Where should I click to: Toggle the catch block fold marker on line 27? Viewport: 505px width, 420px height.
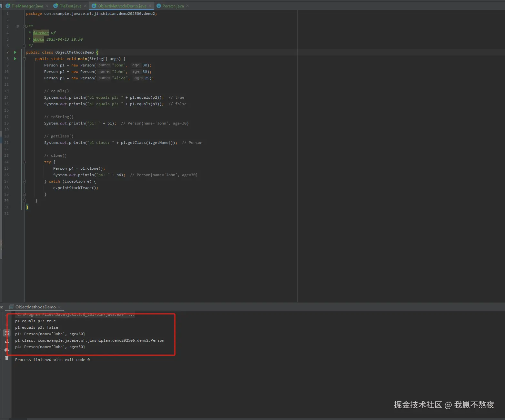tap(24, 181)
